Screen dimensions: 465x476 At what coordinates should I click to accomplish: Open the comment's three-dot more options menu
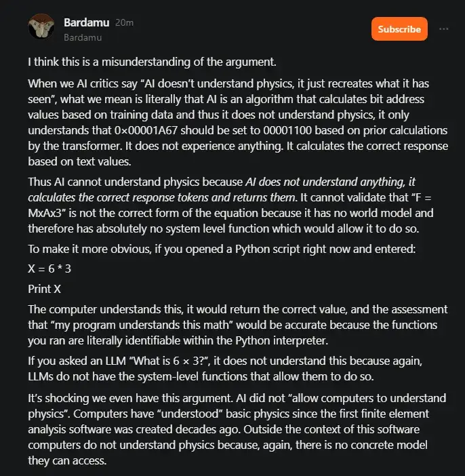point(444,29)
